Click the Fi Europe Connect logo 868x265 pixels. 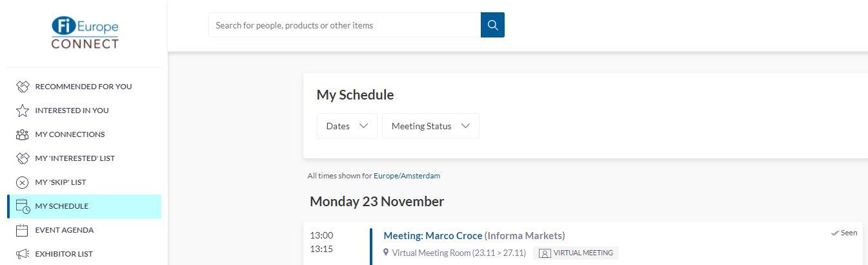[85, 33]
